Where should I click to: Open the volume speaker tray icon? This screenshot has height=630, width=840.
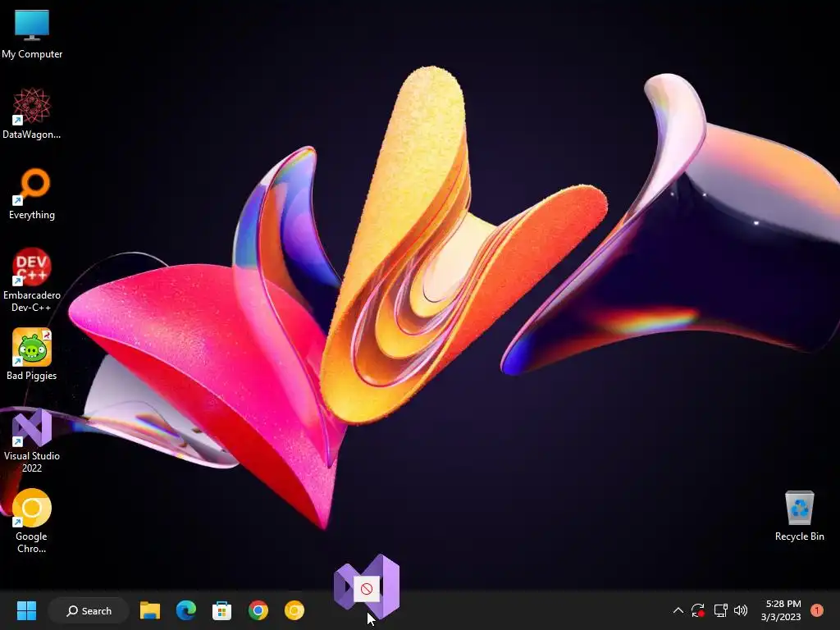(741, 610)
